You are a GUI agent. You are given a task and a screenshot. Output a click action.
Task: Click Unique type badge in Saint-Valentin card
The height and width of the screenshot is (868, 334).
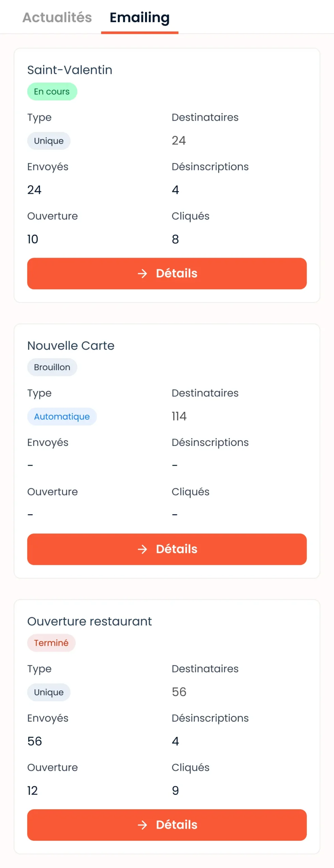pos(48,141)
